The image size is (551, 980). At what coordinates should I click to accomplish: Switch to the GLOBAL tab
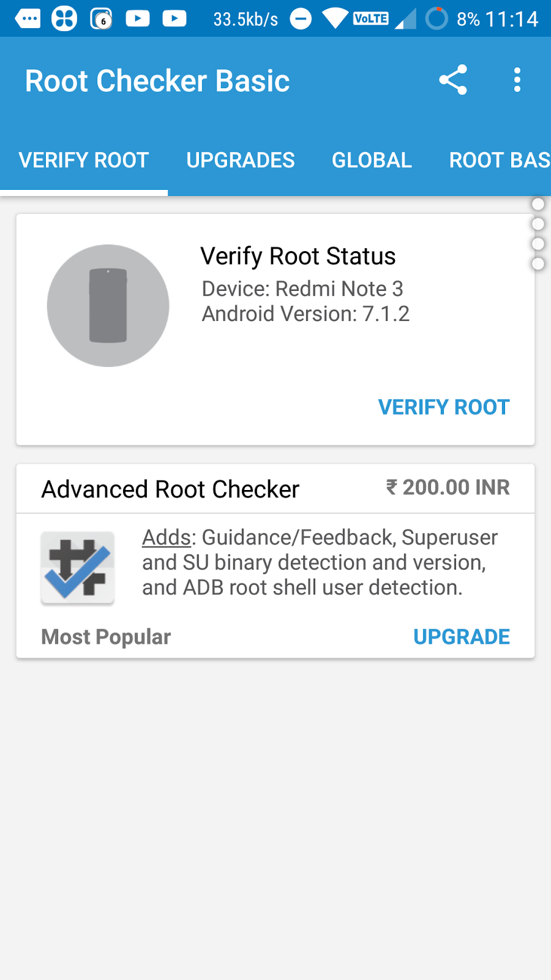click(372, 160)
